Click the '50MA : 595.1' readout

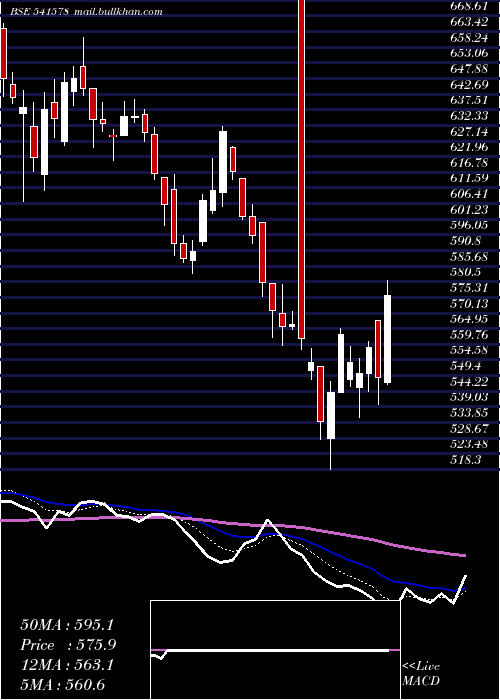coord(67,625)
